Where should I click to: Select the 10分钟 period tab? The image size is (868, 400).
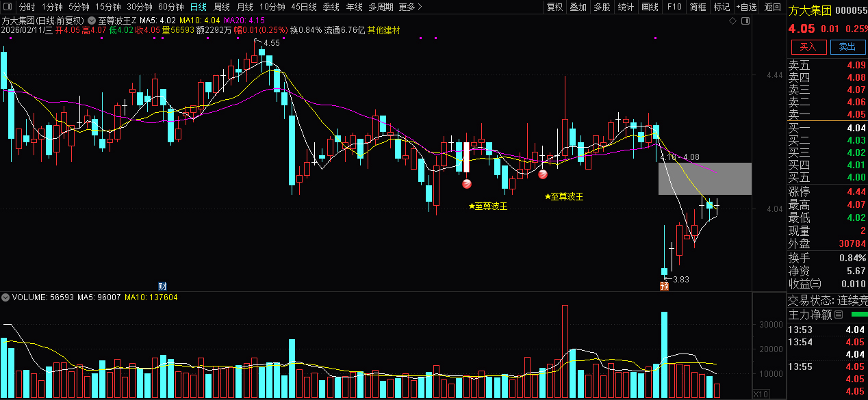coord(272,7)
